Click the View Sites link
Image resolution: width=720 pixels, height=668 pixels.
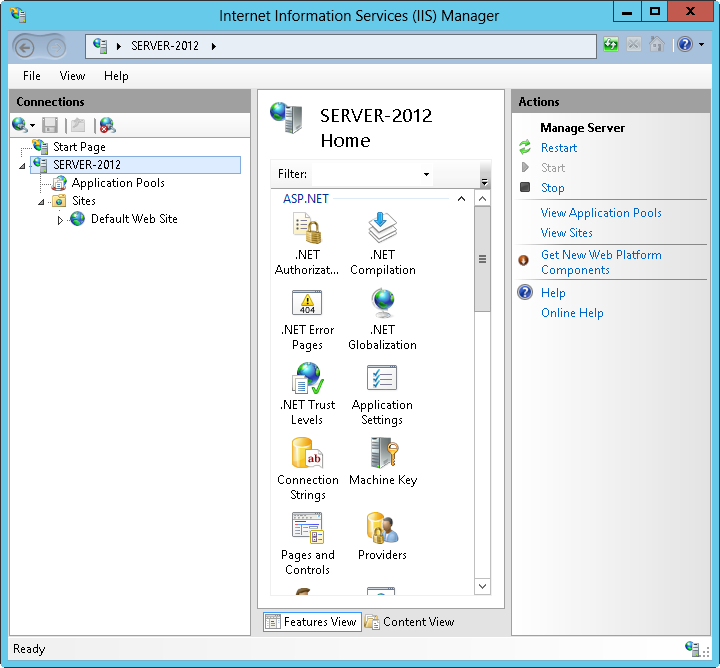tap(566, 233)
